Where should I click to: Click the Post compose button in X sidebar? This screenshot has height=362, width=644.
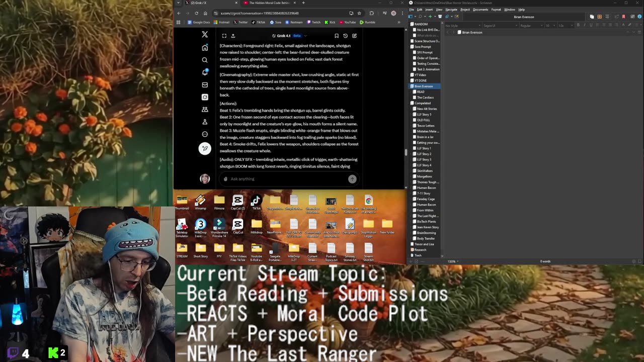(x=205, y=148)
